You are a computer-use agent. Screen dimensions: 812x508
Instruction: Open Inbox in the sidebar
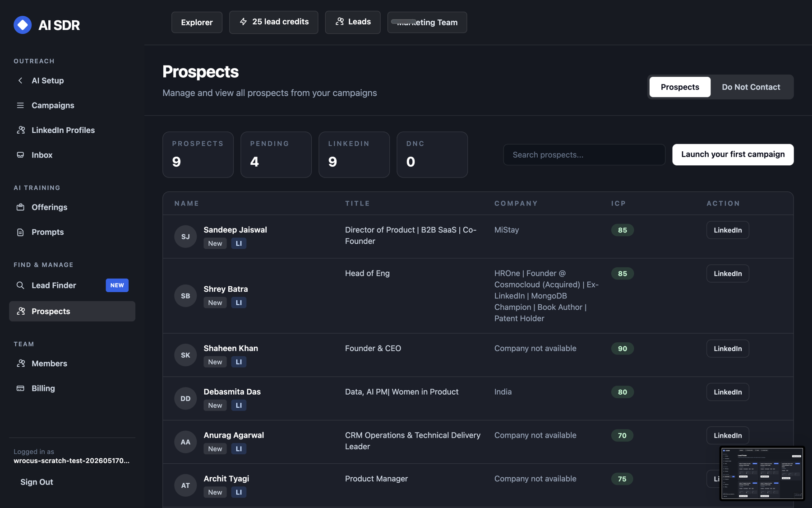click(x=72, y=155)
